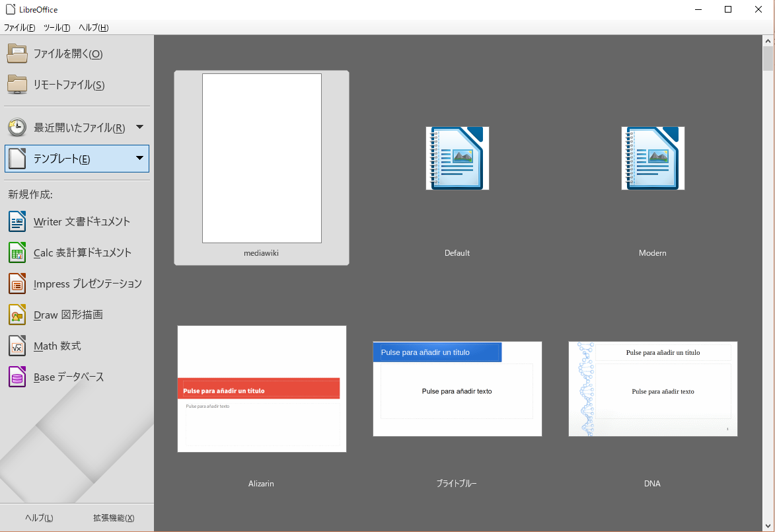Click the ヘルプ(L) button at bottom
This screenshot has height=532, width=775.
click(39, 517)
